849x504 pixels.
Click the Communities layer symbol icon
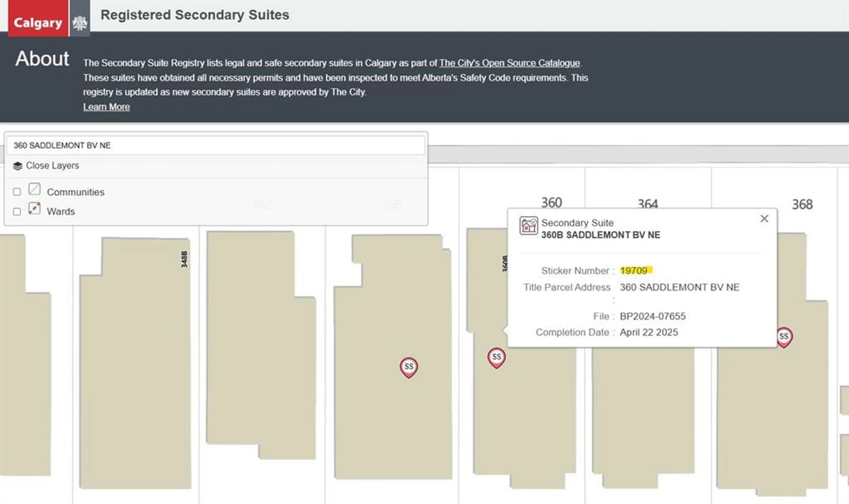34,189
